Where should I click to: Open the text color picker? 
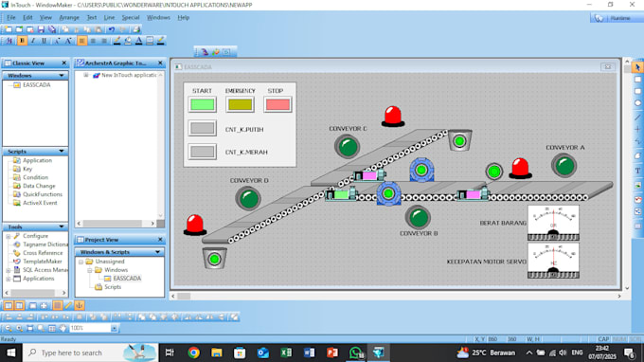[x=139, y=41]
